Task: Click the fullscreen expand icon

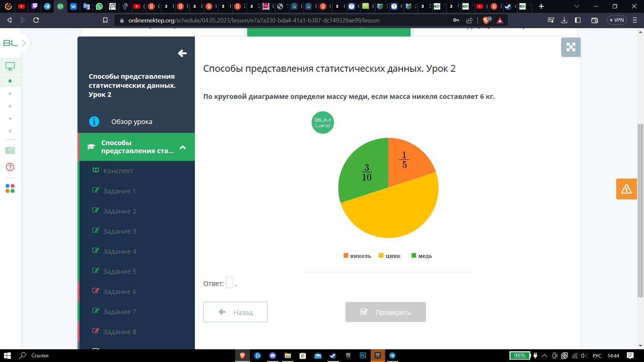Action: pos(571,47)
